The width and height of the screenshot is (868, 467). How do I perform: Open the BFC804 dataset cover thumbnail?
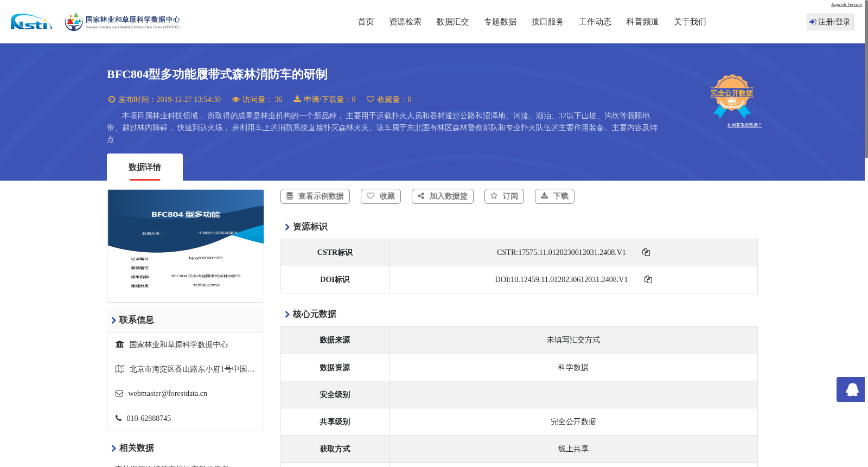point(186,246)
